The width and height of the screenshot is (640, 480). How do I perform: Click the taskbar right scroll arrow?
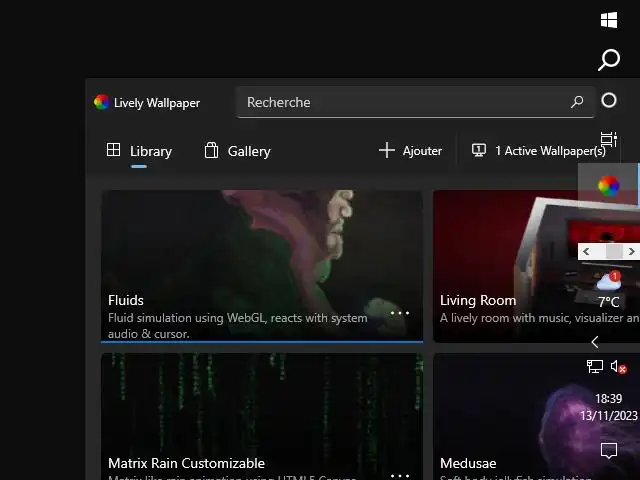(631, 251)
